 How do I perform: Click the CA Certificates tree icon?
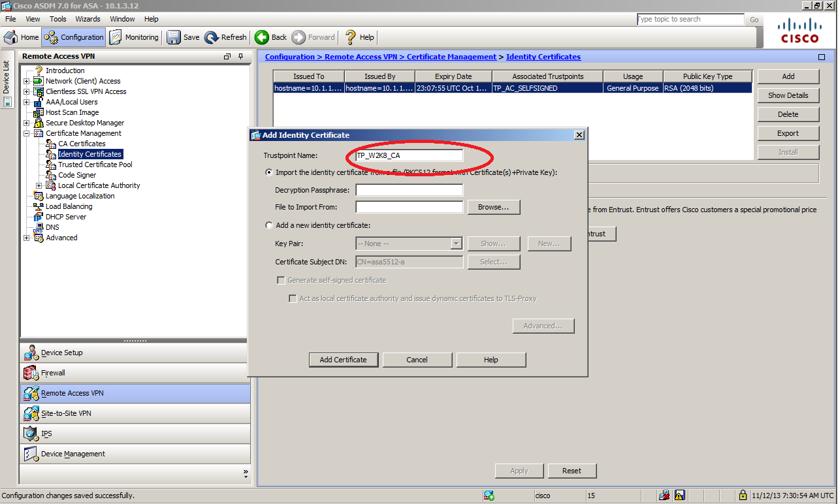51,144
